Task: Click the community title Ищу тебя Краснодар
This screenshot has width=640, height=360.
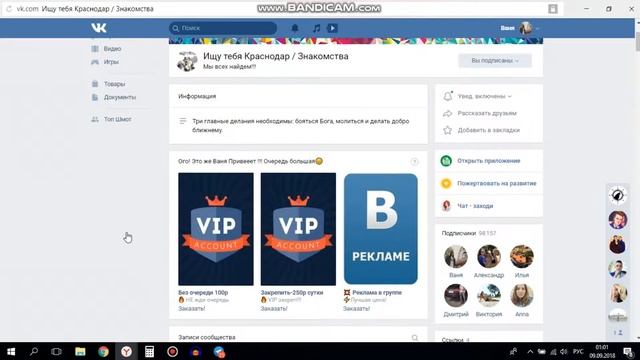Action: pyautogui.click(x=276, y=56)
